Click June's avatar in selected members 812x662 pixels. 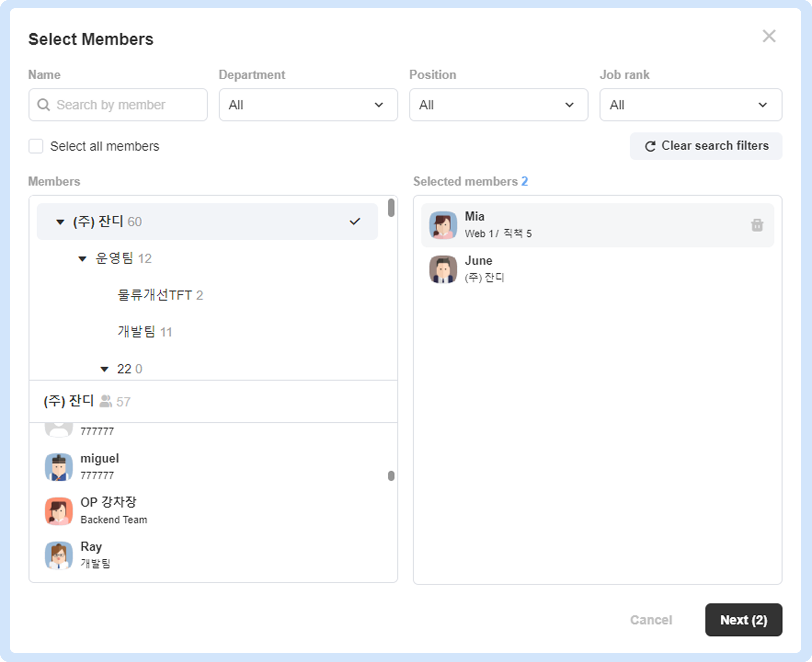tap(443, 269)
